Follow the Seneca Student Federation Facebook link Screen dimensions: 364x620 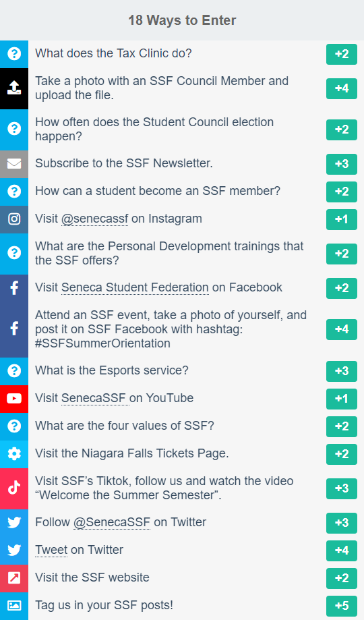135,287
